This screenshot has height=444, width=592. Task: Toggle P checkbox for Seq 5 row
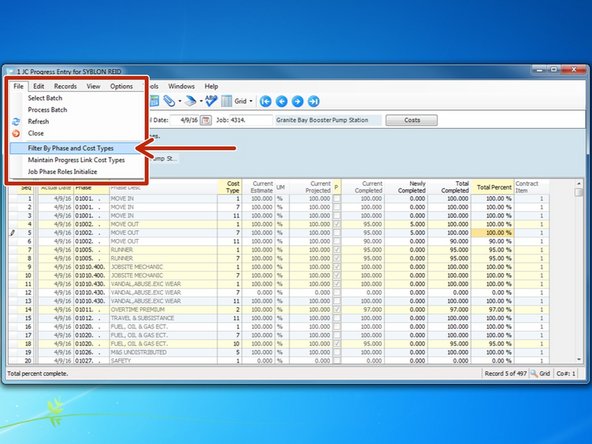coord(337,233)
